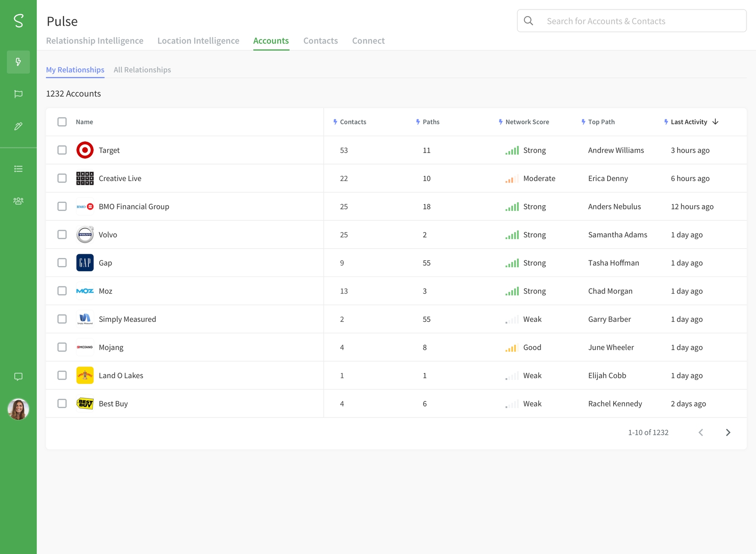This screenshot has height=554, width=756.
Task: Check the Land O Lakes row checkbox
Action: pyautogui.click(x=62, y=375)
